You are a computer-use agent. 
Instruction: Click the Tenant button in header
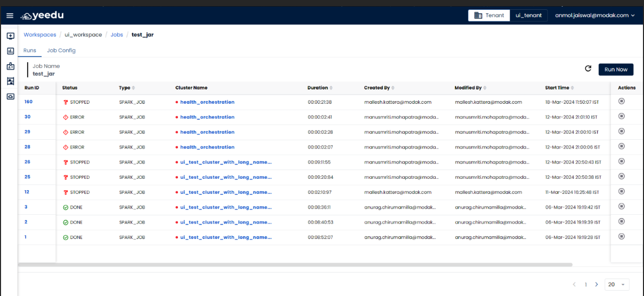(x=489, y=15)
